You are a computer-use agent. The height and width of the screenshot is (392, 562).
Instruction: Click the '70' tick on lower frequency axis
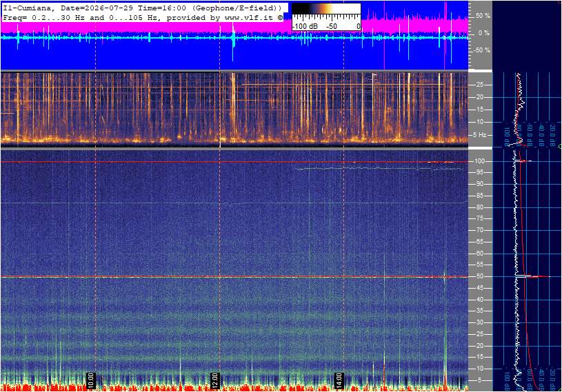479,230
